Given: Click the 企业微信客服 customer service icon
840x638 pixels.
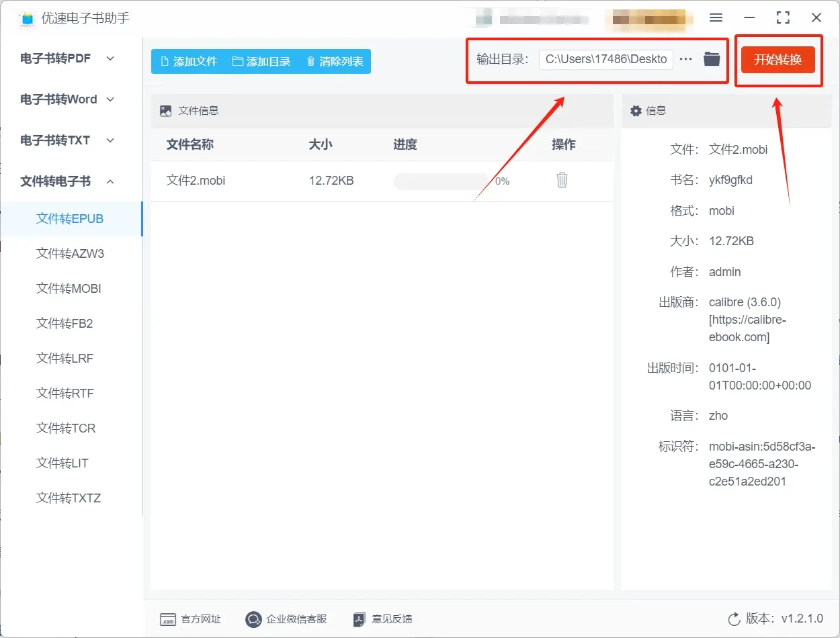Looking at the screenshot, I should [x=253, y=619].
